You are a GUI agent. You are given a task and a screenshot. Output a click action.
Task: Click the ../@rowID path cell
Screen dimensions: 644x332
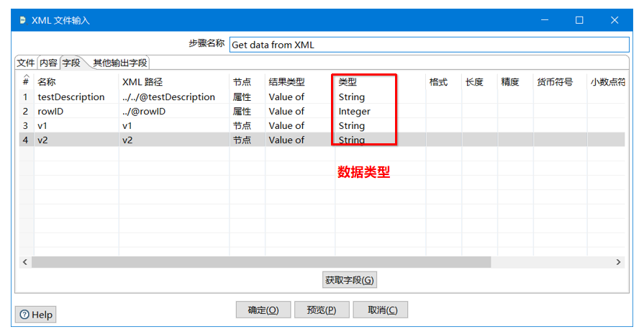click(x=173, y=112)
